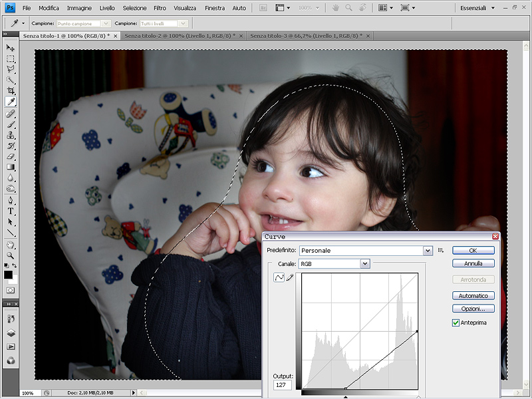The height and width of the screenshot is (399, 532).
Task: Select the Crop tool
Action: point(11,90)
